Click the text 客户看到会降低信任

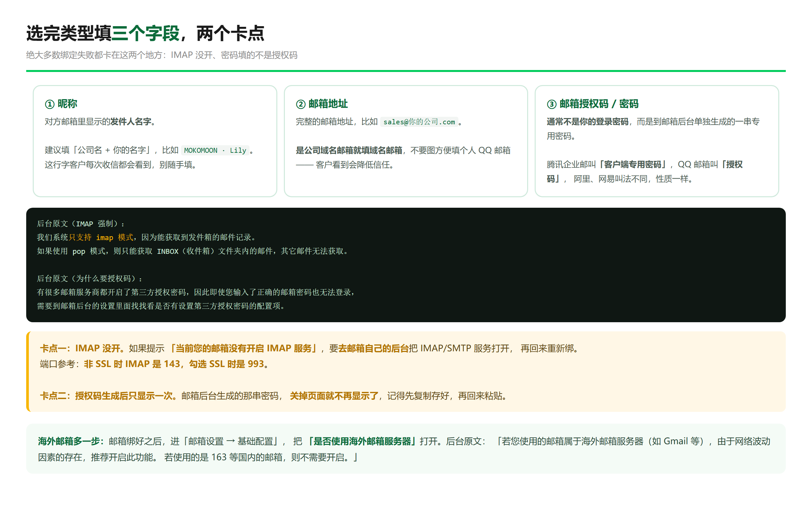(x=355, y=165)
